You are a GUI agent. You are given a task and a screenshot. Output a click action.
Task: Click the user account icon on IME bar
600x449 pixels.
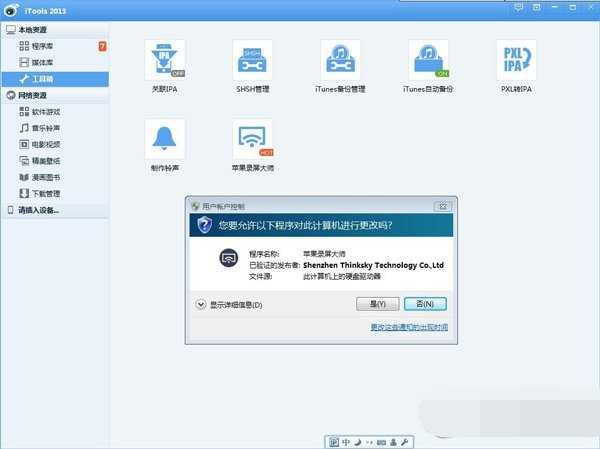pyautogui.click(x=393, y=442)
